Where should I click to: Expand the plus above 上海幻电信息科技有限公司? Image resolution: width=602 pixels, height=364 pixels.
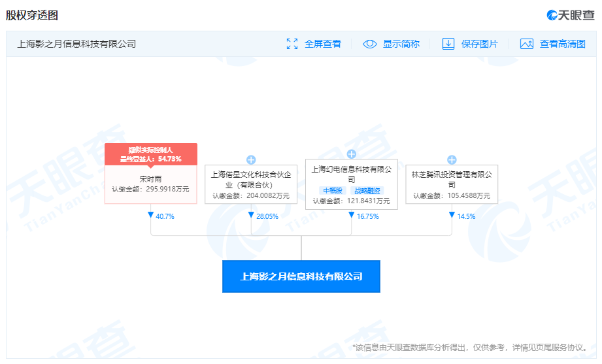point(351,154)
